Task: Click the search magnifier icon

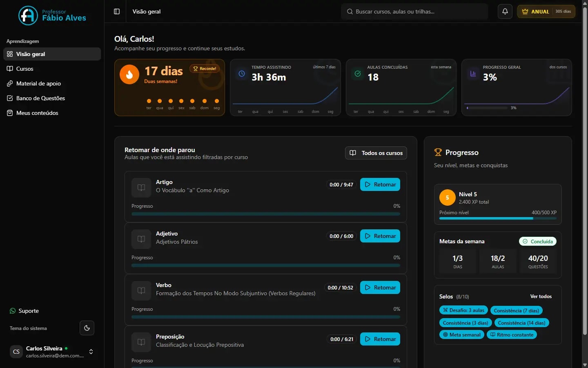Action: [x=350, y=11]
